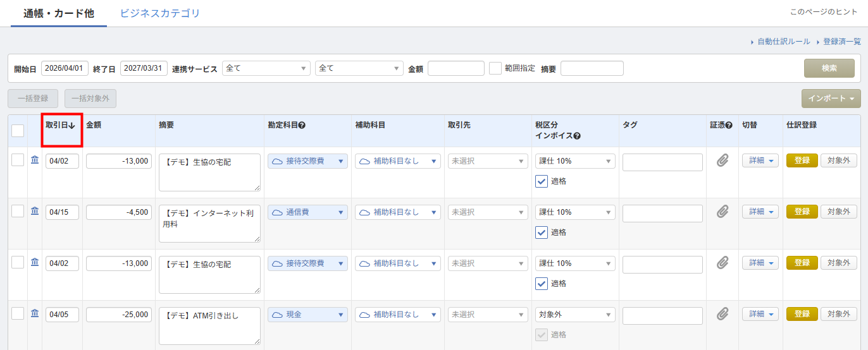The image size is (868, 350).
Task: Expand the インポート dropdown button
Action: point(831,99)
